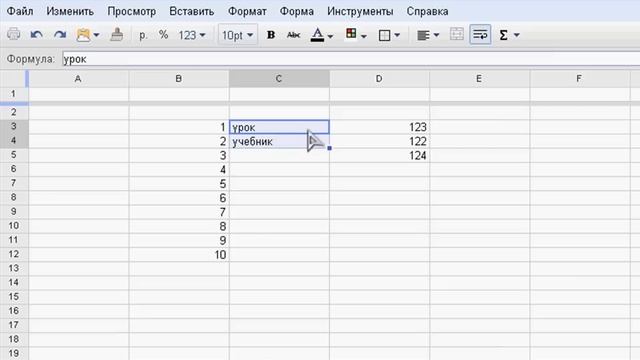Image resolution: width=640 pixels, height=360 pixels.
Task: Click the selection fill handle square
Action: coord(329,148)
